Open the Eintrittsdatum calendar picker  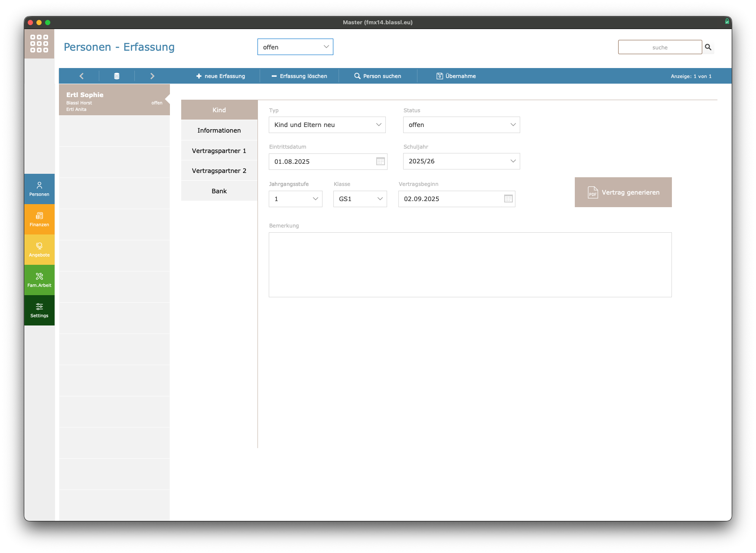380,162
